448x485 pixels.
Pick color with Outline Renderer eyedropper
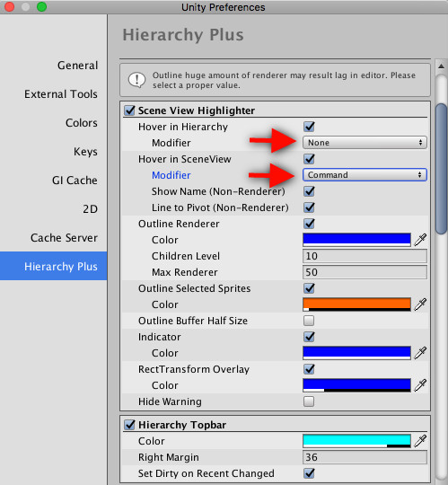click(420, 240)
